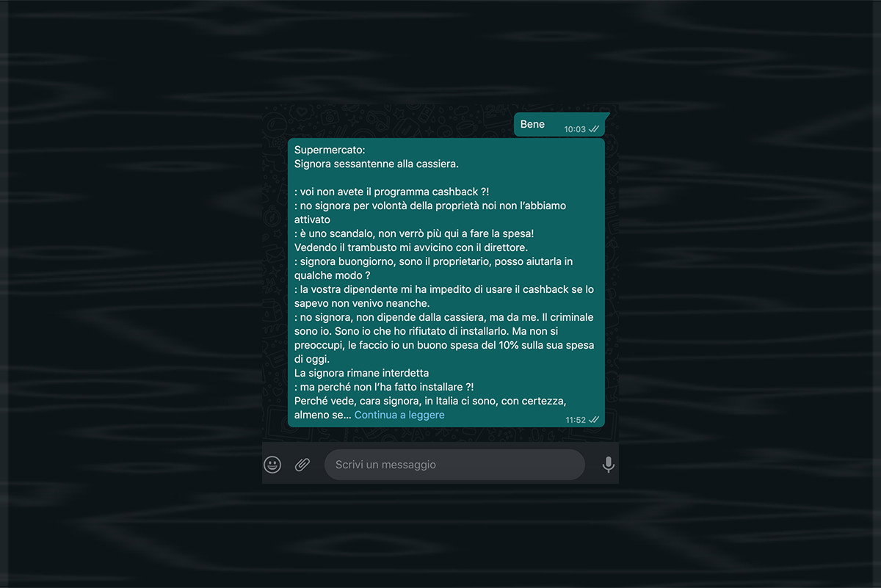Click the line ': ma perché non l'ha fatto installare ?!'
The image size is (881, 588).
(x=384, y=387)
